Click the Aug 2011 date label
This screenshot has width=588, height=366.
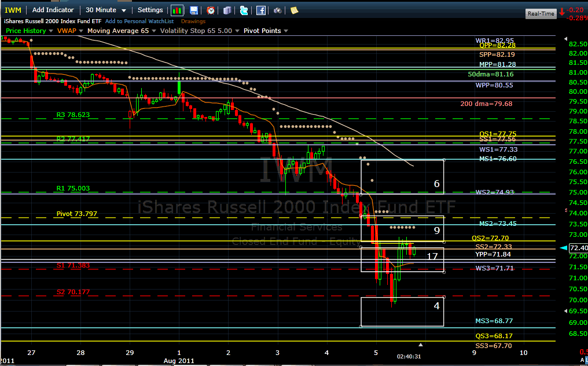[x=179, y=361]
